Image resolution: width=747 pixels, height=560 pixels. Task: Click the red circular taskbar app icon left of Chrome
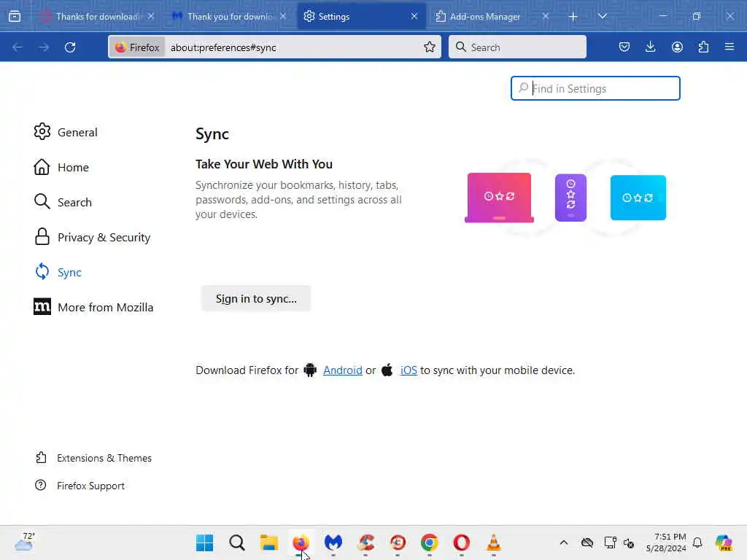pyautogui.click(x=398, y=542)
